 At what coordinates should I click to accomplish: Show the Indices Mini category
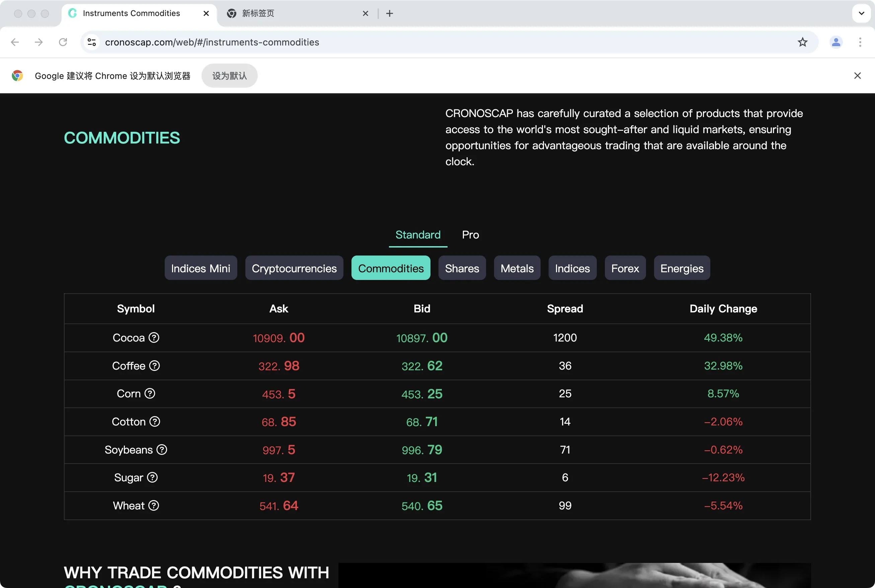(x=201, y=268)
